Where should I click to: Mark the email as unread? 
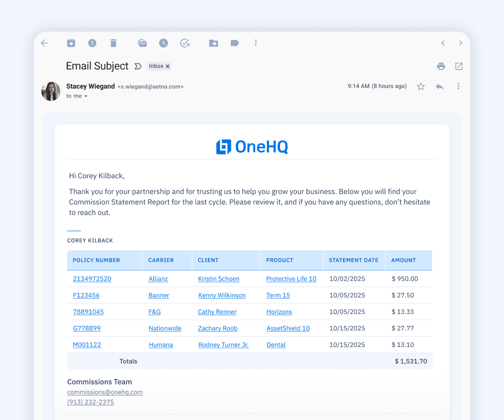point(142,43)
